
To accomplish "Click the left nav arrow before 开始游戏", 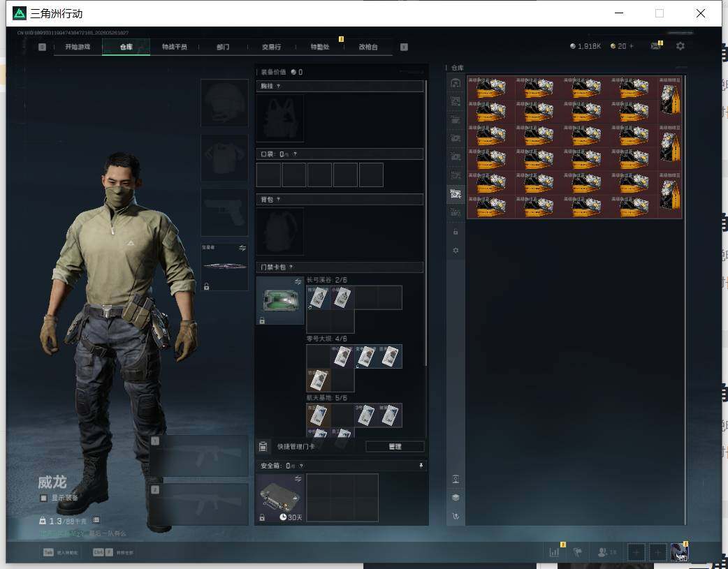I will click(42, 47).
